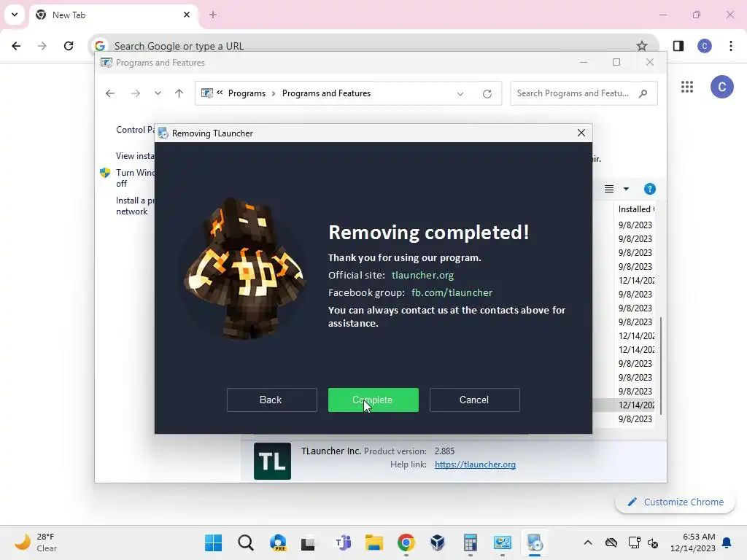
Task: Open the Chrome tab search dropdown
Action: pyautogui.click(x=15, y=15)
